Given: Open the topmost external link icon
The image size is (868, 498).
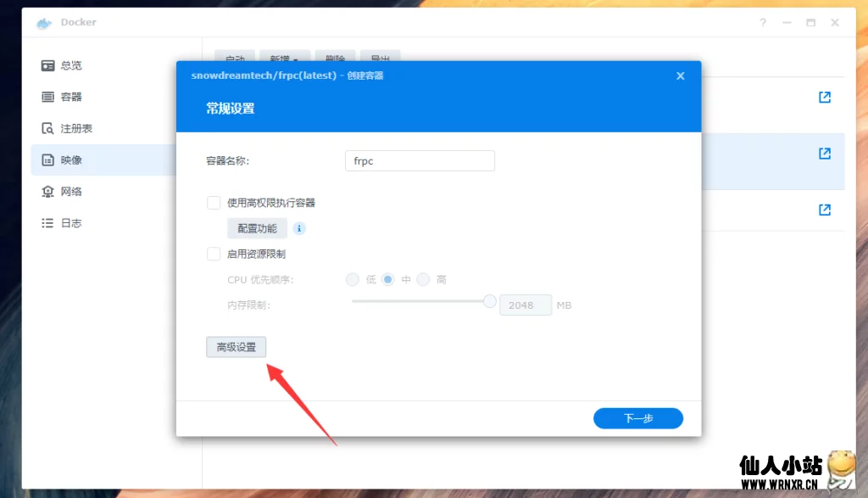Looking at the screenshot, I should (x=824, y=98).
